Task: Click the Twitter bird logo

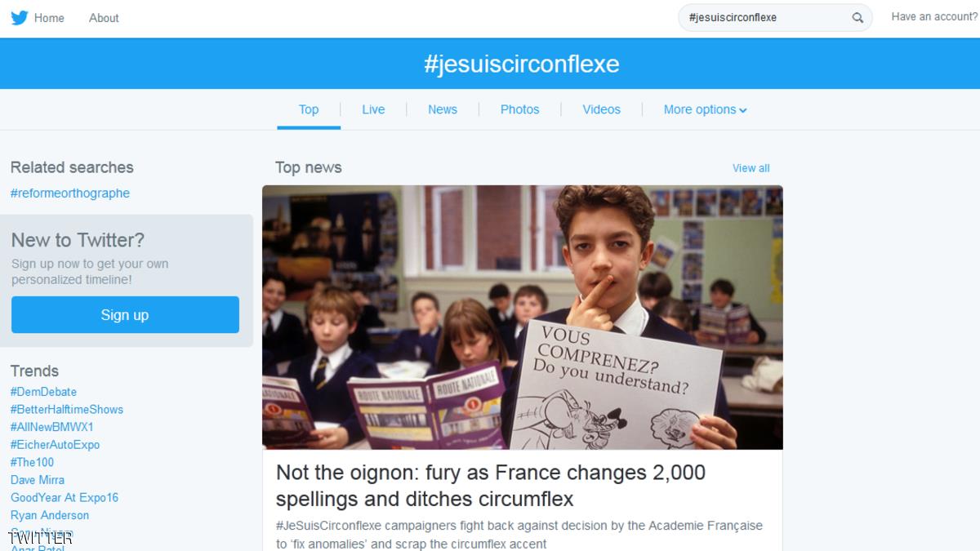Action: (x=20, y=17)
